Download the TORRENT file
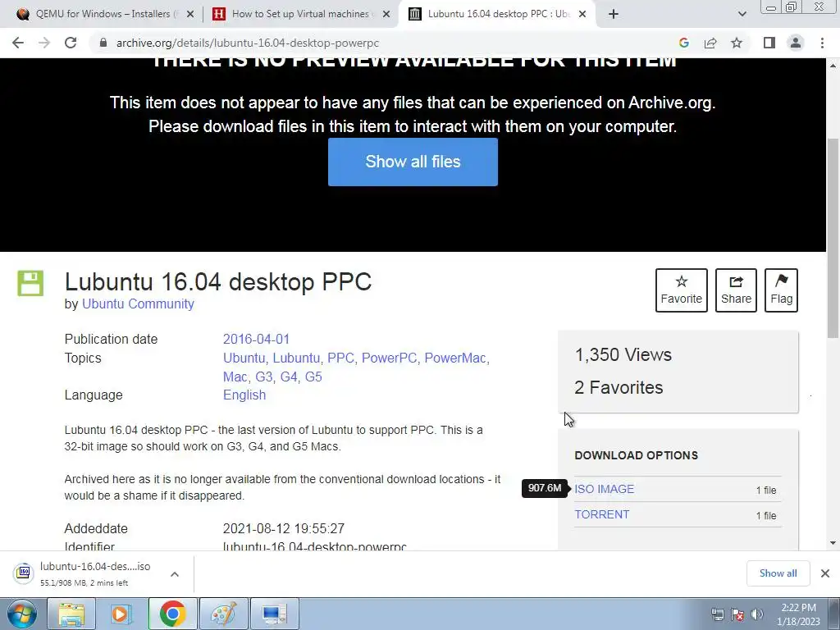Image resolution: width=840 pixels, height=630 pixels. (x=601, y=514)
